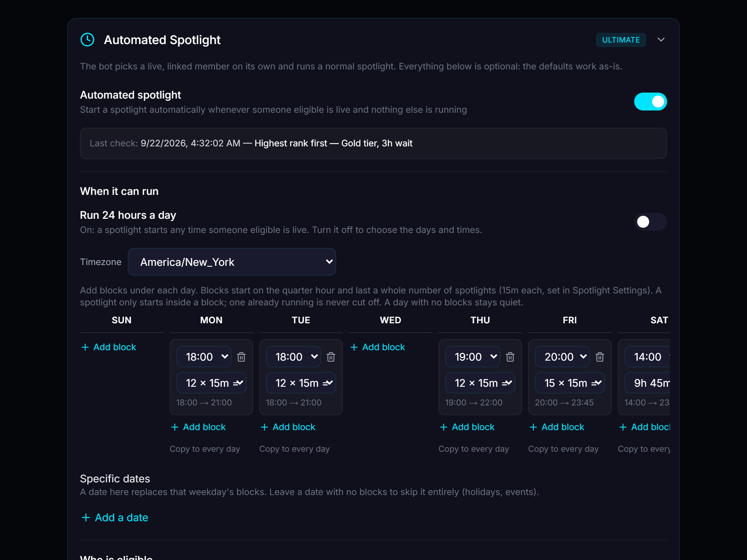Enable the Run 24 hours a day switch
Screen dimensions: 747x560
(x=650, y=222)
